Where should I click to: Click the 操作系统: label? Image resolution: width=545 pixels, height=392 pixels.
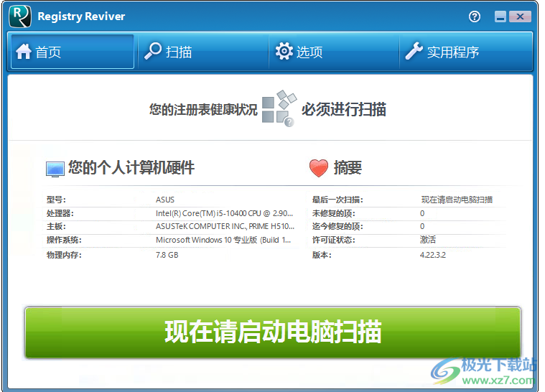(64, 240)
